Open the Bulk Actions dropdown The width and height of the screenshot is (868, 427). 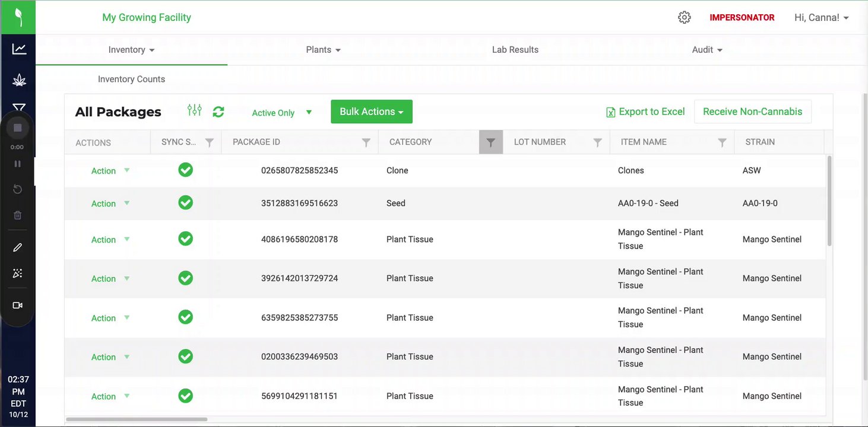[371, 111]
